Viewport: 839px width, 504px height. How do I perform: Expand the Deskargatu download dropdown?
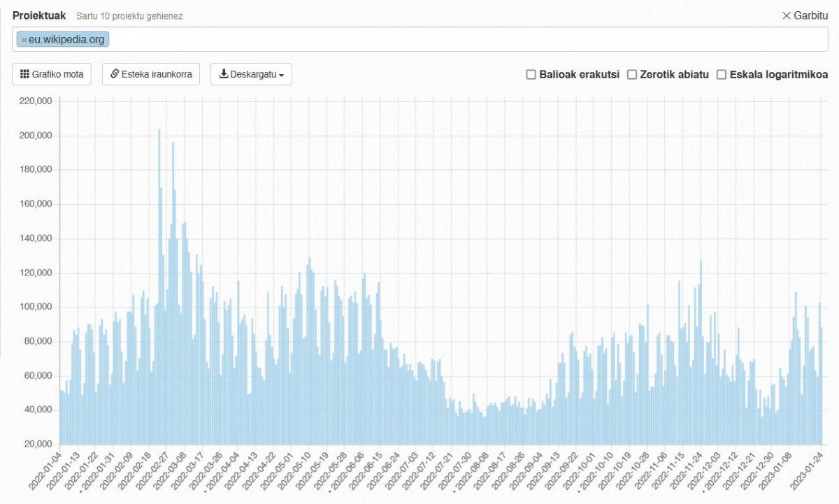point(251,74)
